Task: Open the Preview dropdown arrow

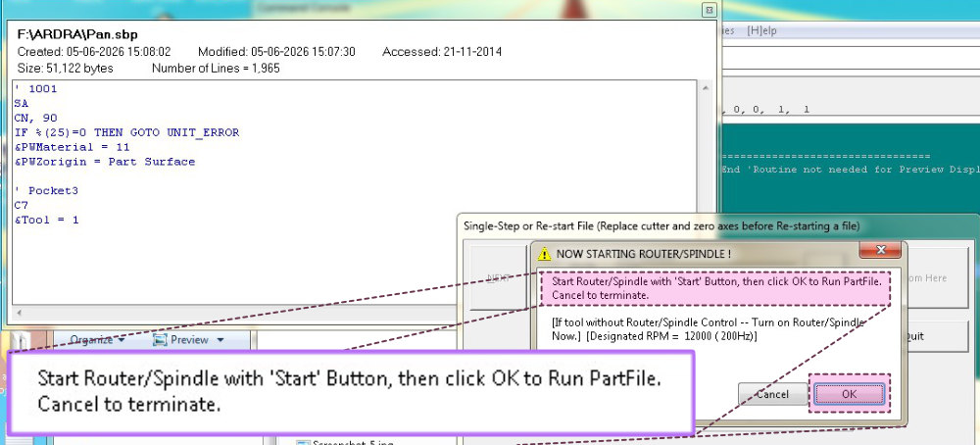Action: point(220,340)
